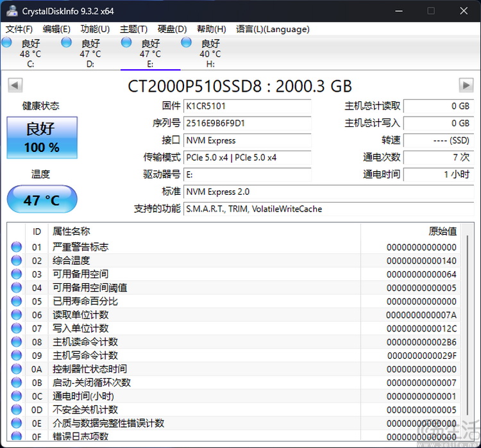
Task: Click status orb for 08 主机读命令计数
Action: point(16,342)
